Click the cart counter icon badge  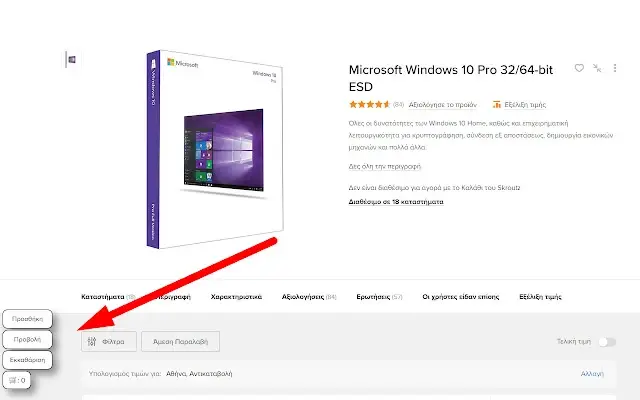coord(17,380)
